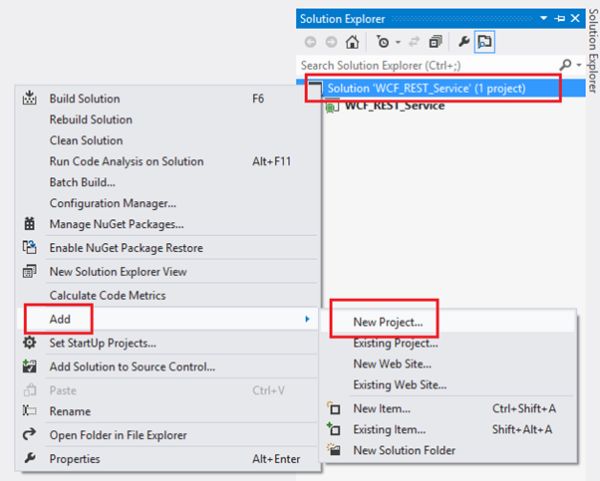Open the Solution Explorer window options dropdown
Viewport: 600px width, 481px height.
pyautogui.click(x=543, y=19)
